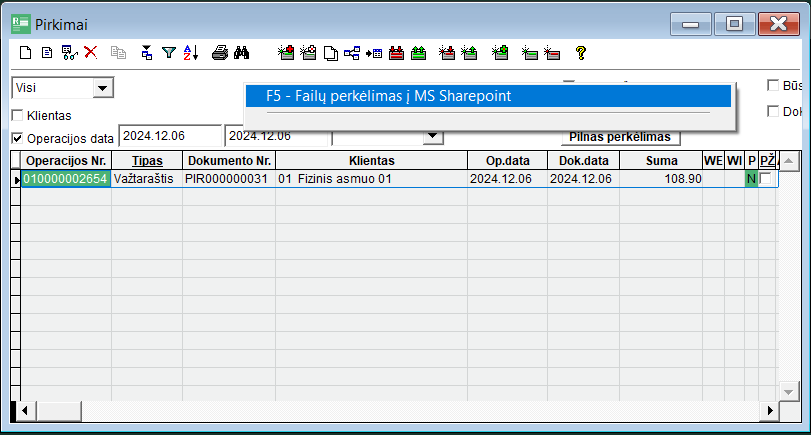The width and height of the screenshot is (811, 435).
Task: Click the green tray with up arrows
Action: tap(418, 53)
